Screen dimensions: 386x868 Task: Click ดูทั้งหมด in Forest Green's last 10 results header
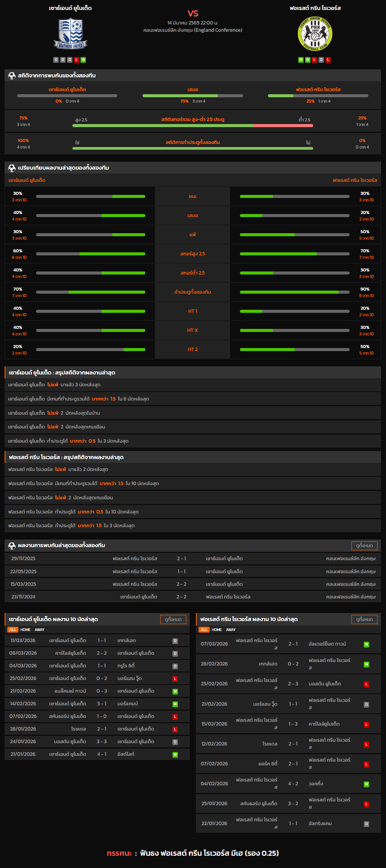(x=364, y=620)
